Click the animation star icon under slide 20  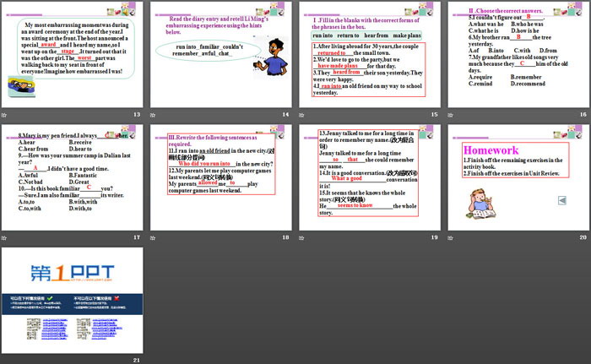coord(450,237)
